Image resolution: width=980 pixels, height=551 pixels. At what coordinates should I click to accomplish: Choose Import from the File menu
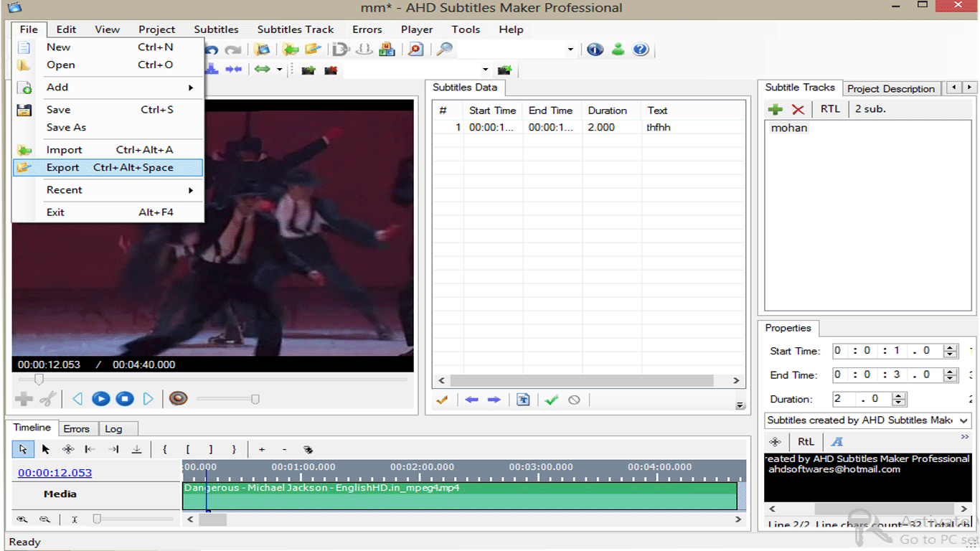pyautogui.click(x=108, y=150)
